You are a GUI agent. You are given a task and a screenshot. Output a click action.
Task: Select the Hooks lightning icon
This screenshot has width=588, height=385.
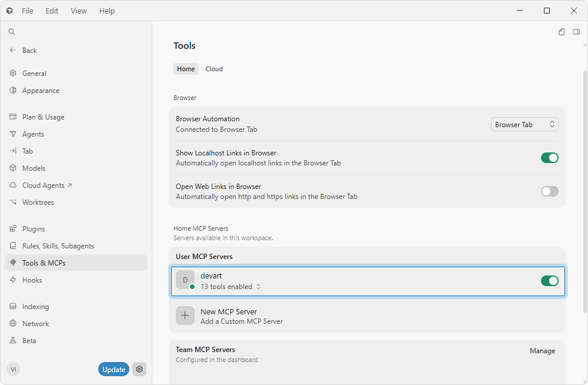coord(13,280)
